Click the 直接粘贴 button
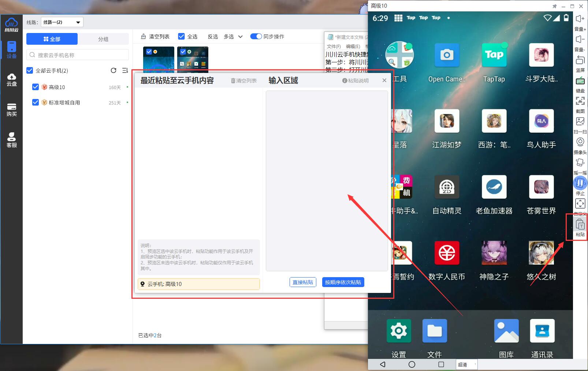 click(x=303, y=282)
